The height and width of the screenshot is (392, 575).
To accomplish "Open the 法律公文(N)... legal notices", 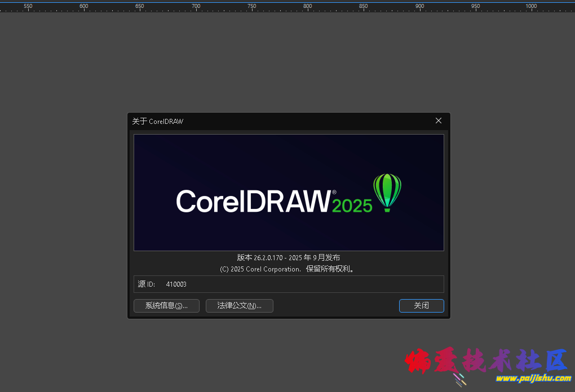I will point(240,305).
